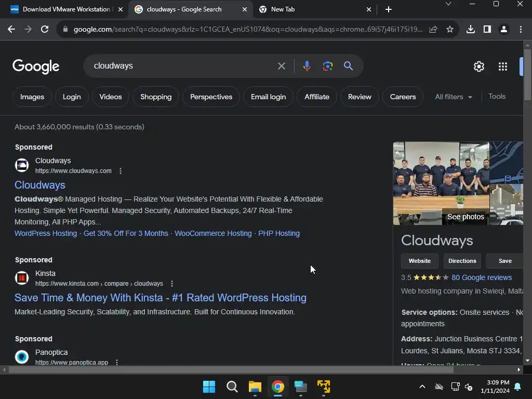The image size is (532, 399).
Task: Select the Careers filter chip
Action: coord(403,97)
